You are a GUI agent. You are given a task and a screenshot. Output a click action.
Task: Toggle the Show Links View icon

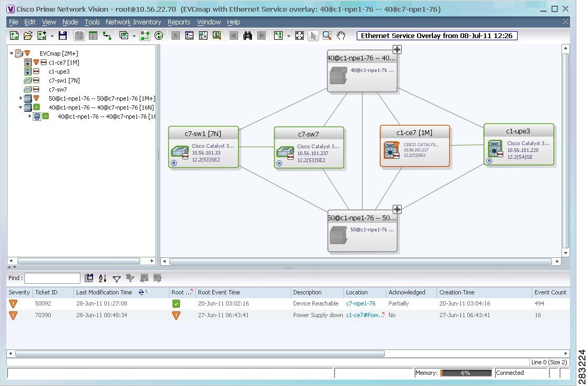pyautogui.click(x=107, y=35)
